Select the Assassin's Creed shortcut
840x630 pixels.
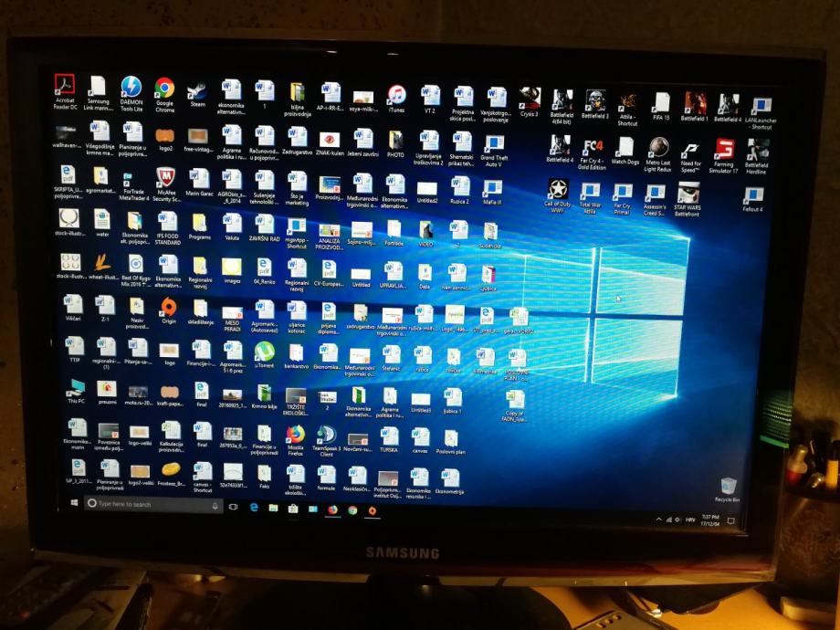tap(655, 200)
